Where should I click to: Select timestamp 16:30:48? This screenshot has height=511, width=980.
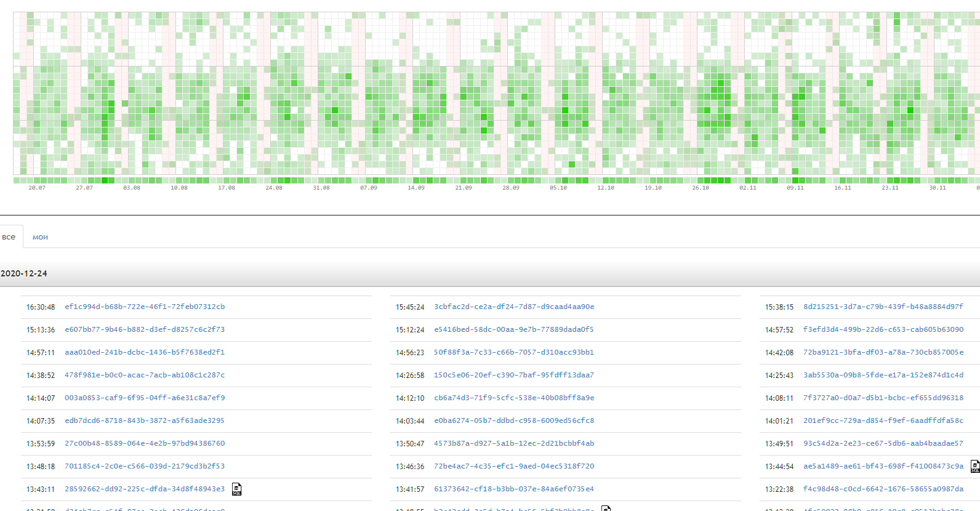[41, 307]
